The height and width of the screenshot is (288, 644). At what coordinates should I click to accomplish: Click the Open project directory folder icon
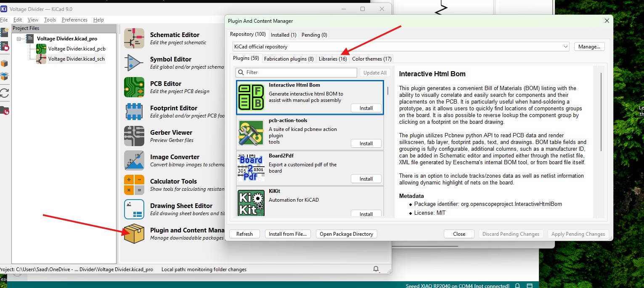(x=4, y=110)
